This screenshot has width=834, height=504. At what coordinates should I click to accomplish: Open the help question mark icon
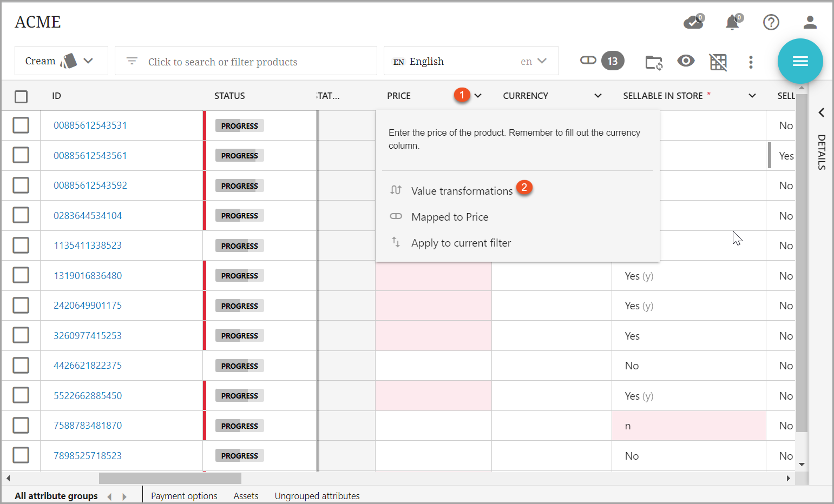coord(771,22)
